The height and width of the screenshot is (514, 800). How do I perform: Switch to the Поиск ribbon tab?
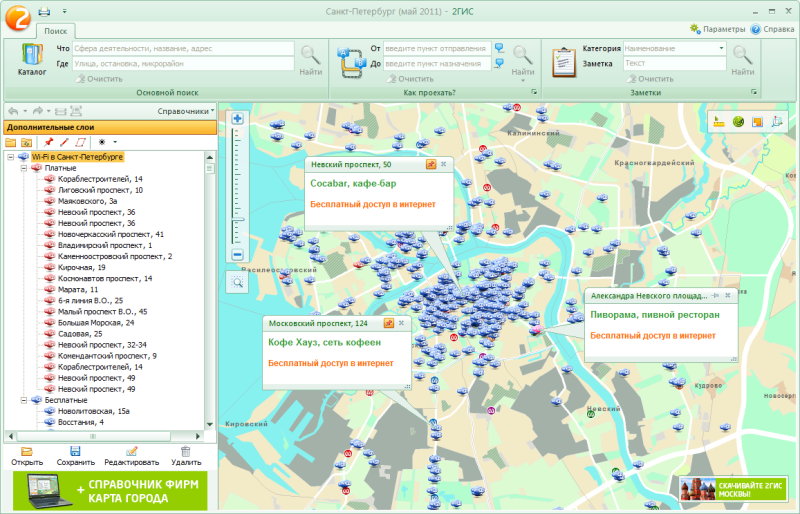click(x=56, y=32)
